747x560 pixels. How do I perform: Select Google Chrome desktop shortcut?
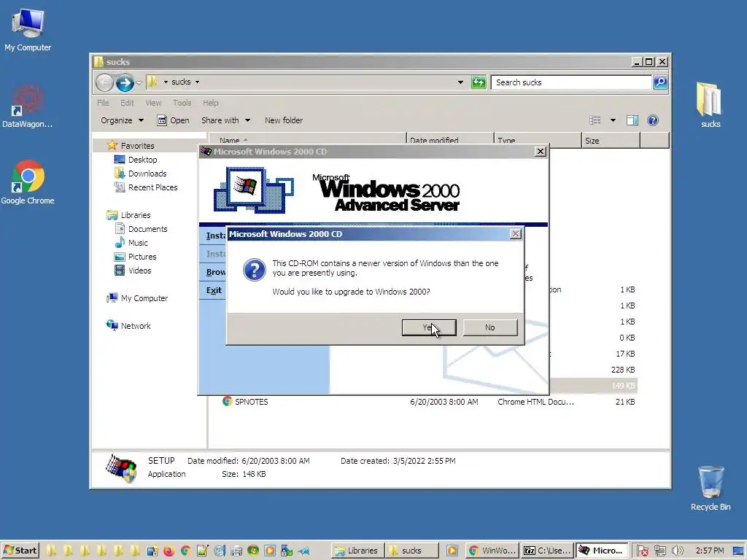(x=28, y=182)
